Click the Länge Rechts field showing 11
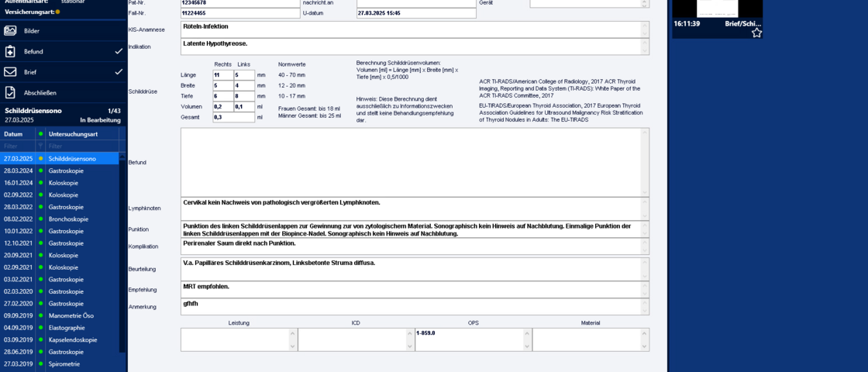The width and height of the screenshot is (868, 372). [223, 74]
